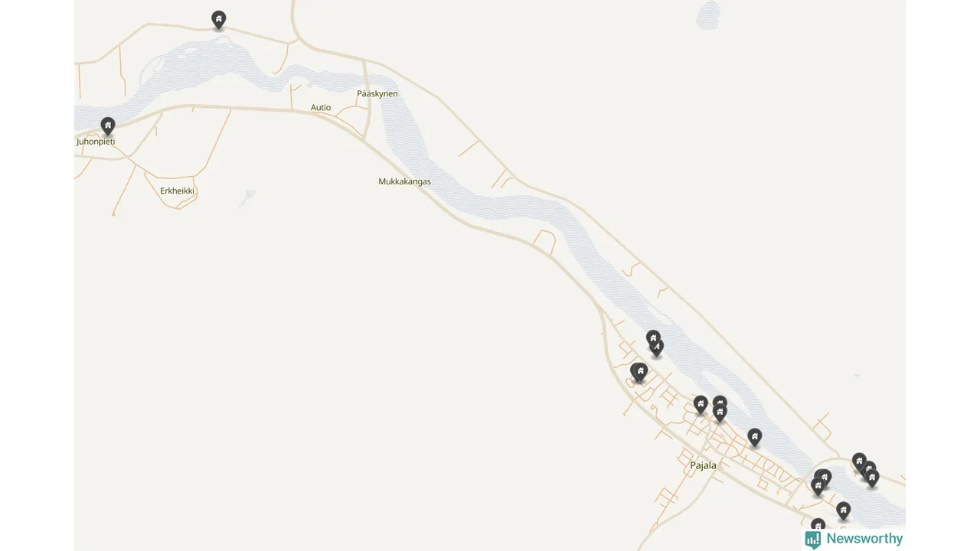Click the house marker above the Juhonpieti label
Image resolution: width=980 pixels, height=551 pixels.
point(108,126)
